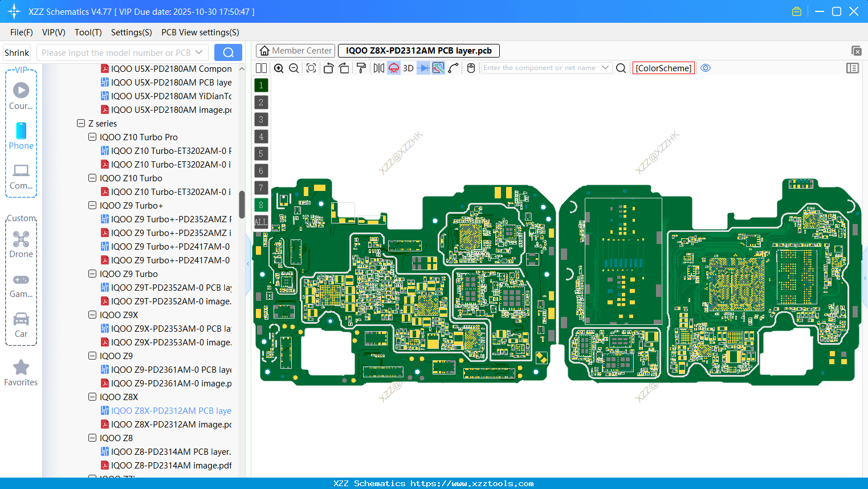868x489 pixels.
Task: Toggle the eye visibility icon beside ColorScheme
Action: pyautogui.click(x=706, y=68)
